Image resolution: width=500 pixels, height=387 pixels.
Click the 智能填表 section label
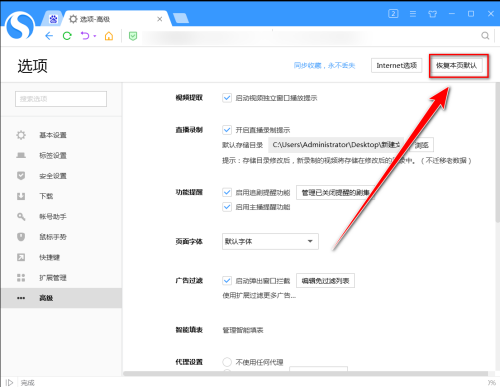pos(189,330)
